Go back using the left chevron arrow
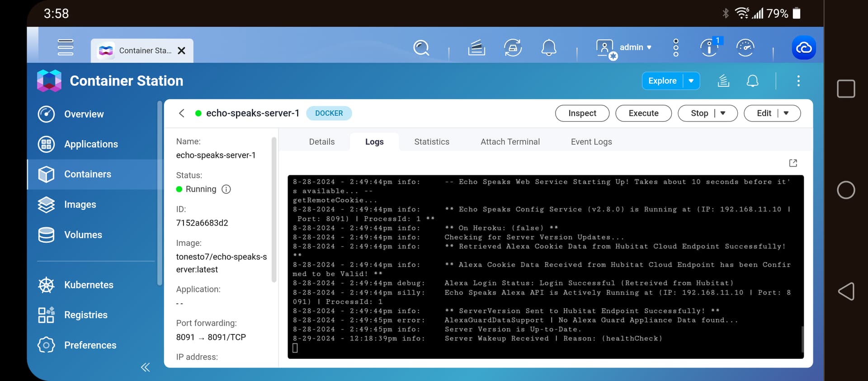This screenshot has width=868, height=381. click(182, 113)
